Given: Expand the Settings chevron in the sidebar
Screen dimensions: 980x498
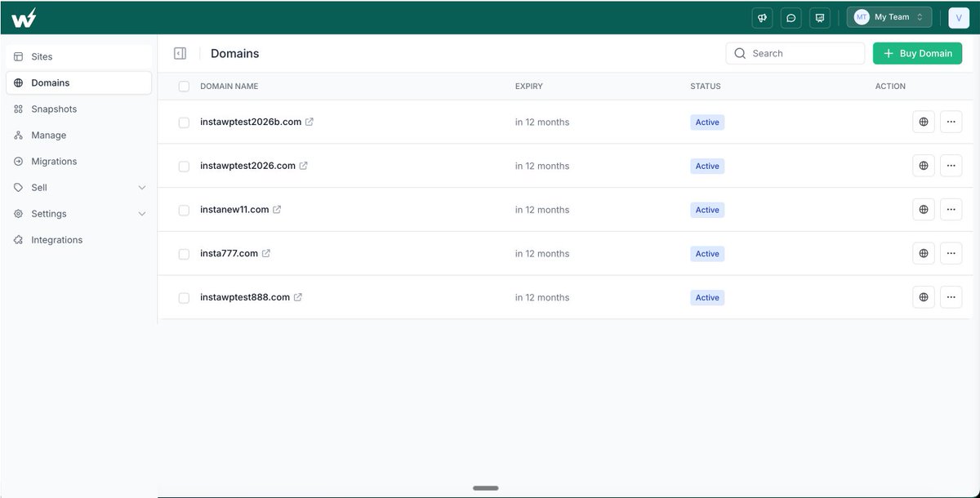Looking at the screenshot, I should (142, 213).
